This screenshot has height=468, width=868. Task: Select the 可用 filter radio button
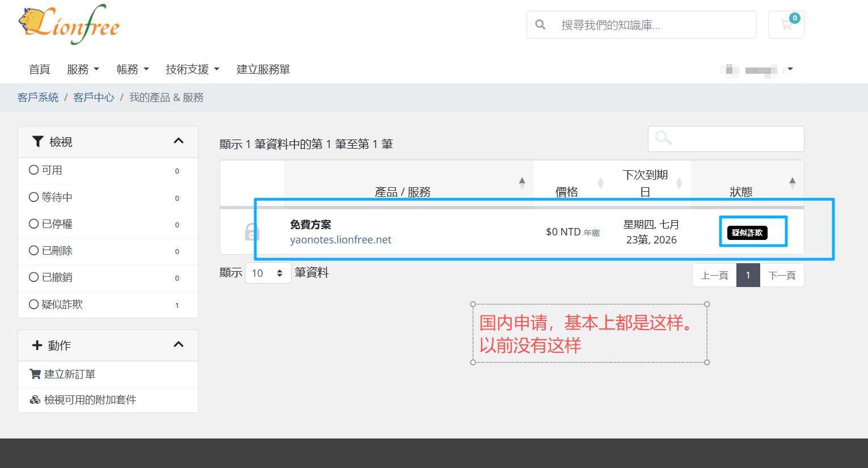(x=34, y=170)
